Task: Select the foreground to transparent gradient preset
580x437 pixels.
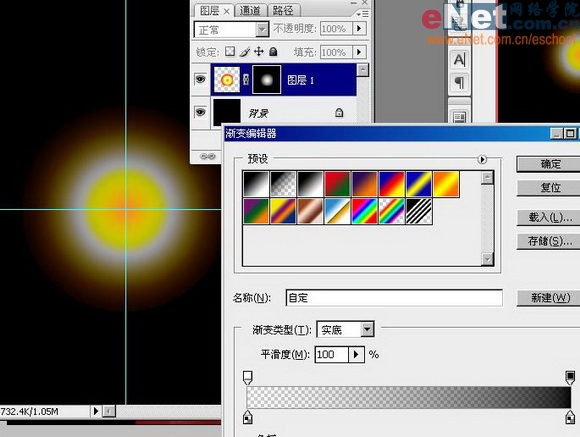Action: (x=283, y=184)
